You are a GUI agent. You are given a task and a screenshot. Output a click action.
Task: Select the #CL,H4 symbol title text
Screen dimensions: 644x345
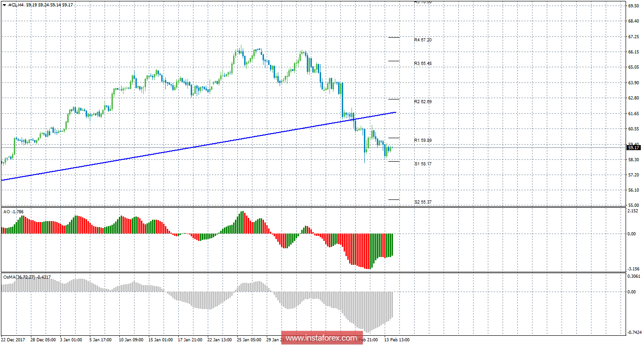pos(17,4)
